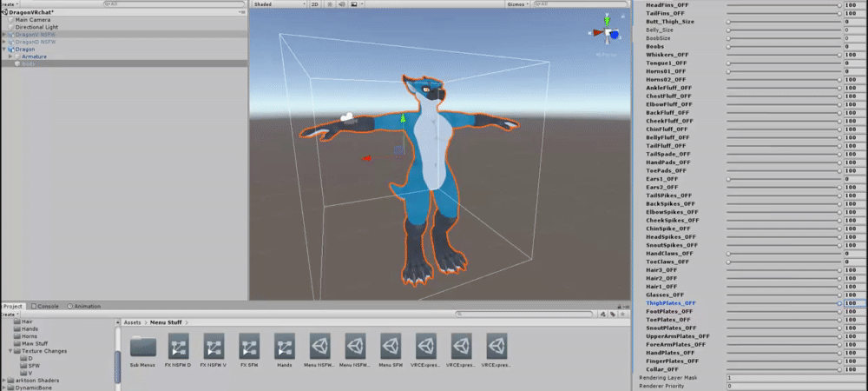
Task: Go to Assets in the breadcrumb
Action: click(x=132, y=321)
